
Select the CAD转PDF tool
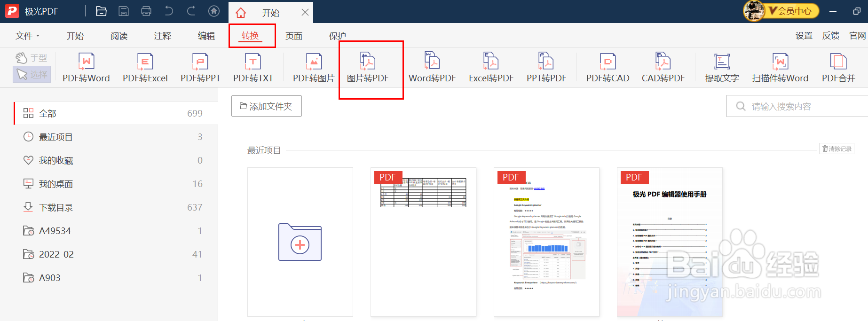point(663,68)
